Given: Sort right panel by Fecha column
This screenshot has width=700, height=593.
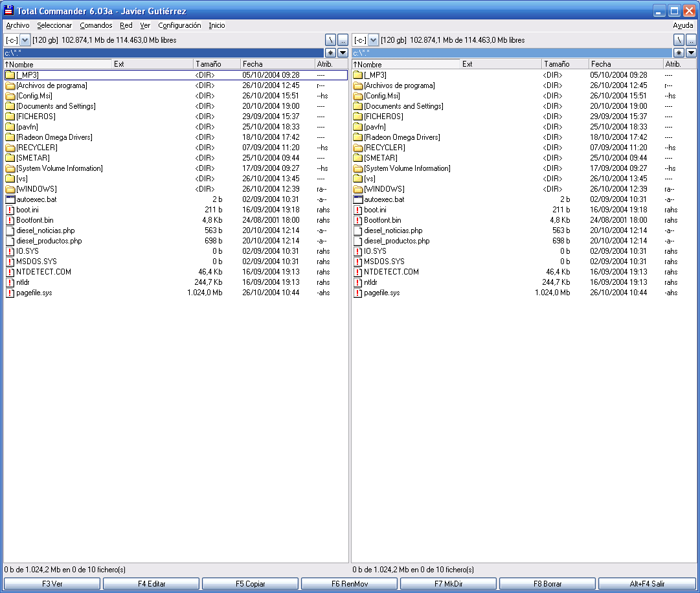Looking at the screenshot, I should [626, 64].
